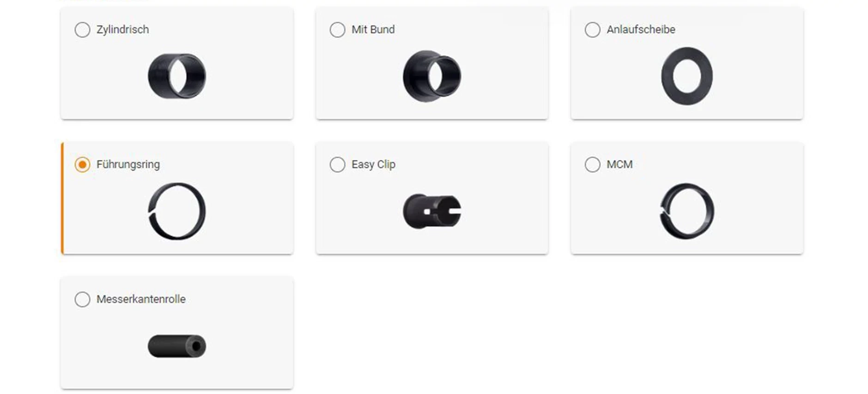This screenshot has height=394, width=868.
Task: Select the Messerkantenrolle radio button
Action: (82, 300)
